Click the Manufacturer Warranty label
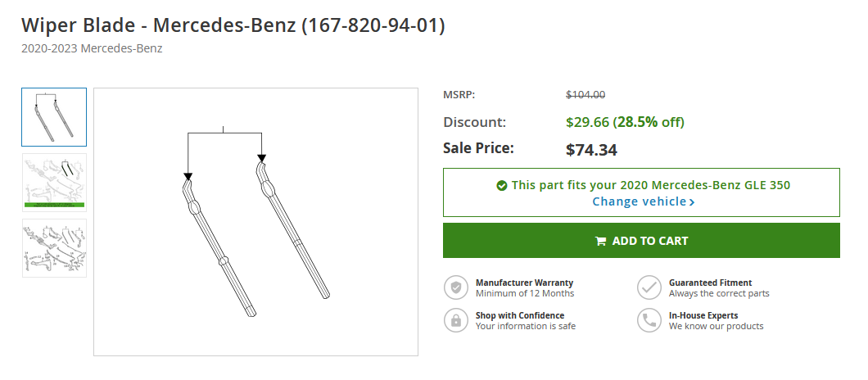868x380 pixels. pyautogui.click(x=524, y=283)
